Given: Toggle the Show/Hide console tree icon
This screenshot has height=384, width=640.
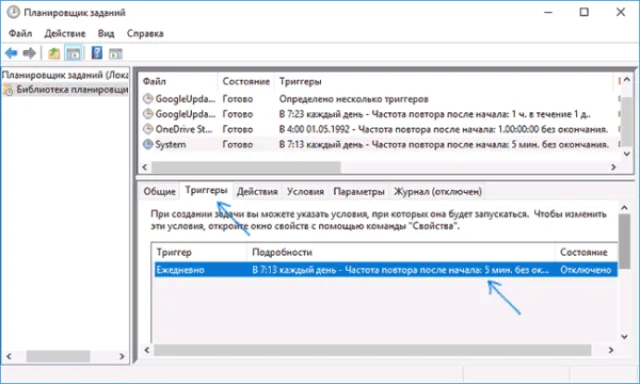Looking at the screenshot, I should pyautogui.click(x=73, y=53).
